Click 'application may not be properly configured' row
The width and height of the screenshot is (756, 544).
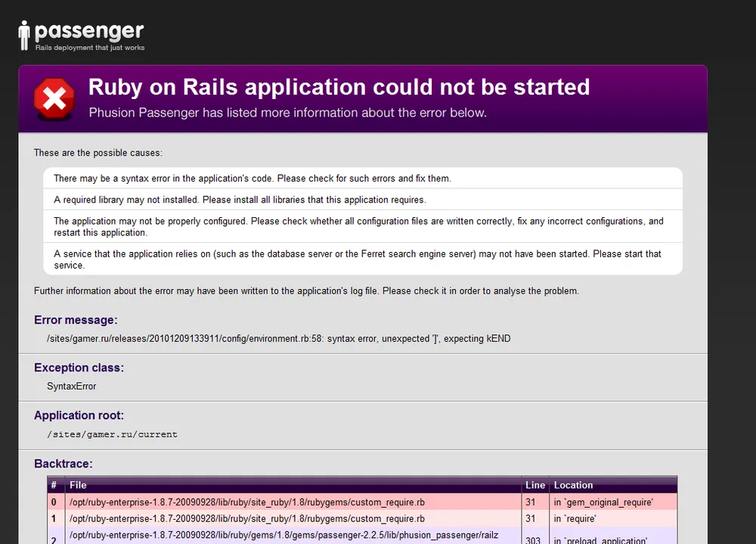pos(363,226)
